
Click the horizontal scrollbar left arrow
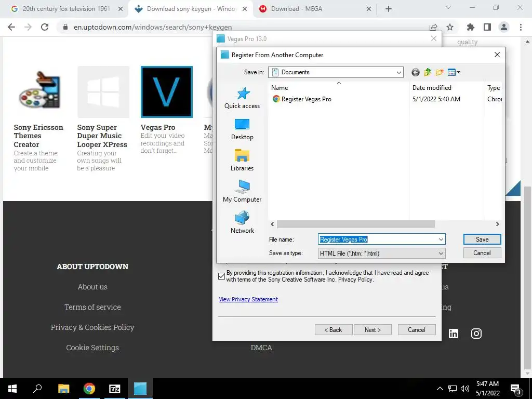click(272, 224)
